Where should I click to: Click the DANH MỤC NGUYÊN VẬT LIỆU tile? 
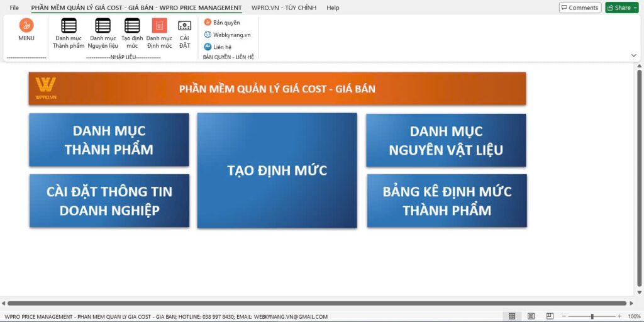[446, 140]
